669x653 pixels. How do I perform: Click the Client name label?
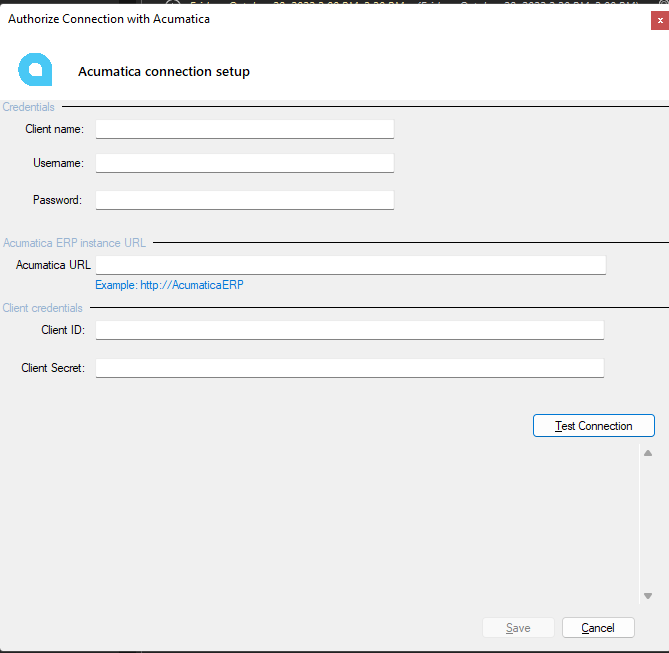tap(55, 129)
